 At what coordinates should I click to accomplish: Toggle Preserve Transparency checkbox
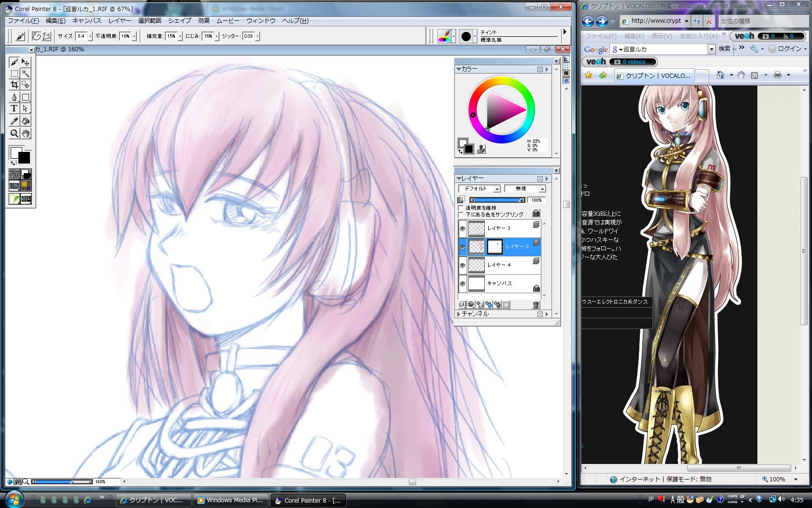point(461,208)
